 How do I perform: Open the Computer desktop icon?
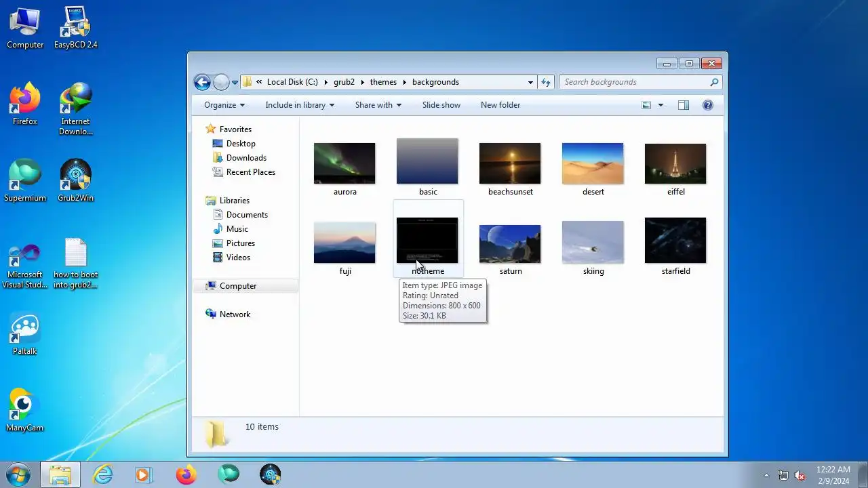[25, 28]
